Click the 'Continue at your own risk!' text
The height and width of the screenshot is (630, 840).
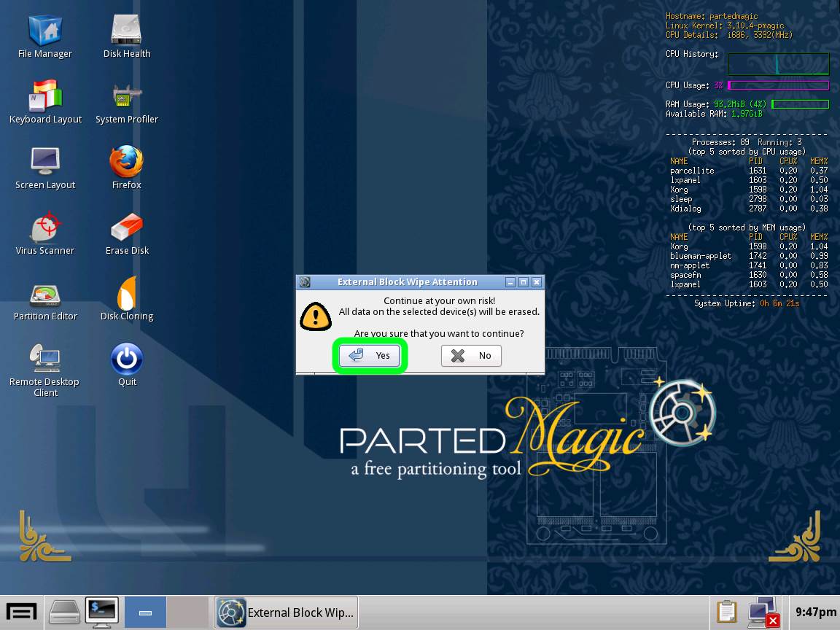439,300
